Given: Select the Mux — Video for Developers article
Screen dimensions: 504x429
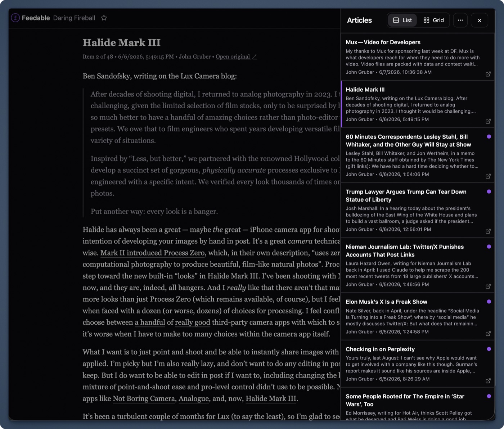Looking at the screenshot, I should pyautogui.click(x=418, y=57).
